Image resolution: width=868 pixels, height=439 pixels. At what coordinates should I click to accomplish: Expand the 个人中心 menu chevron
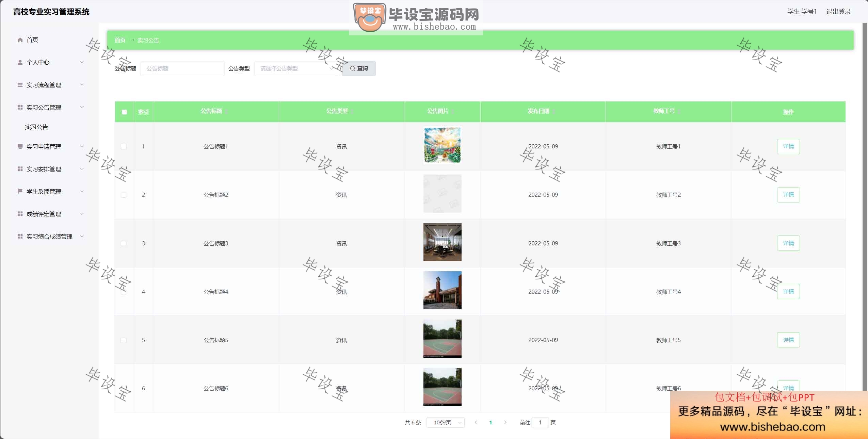pos(82,62)
